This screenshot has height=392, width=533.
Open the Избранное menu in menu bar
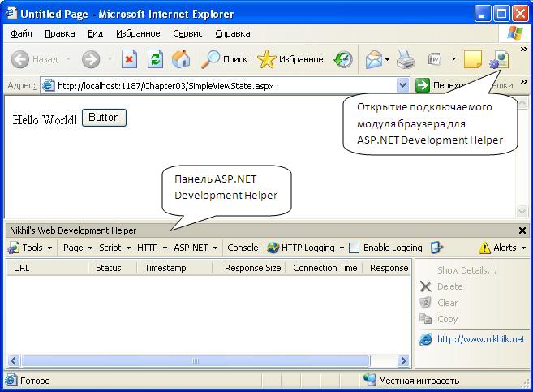[138, 33]
